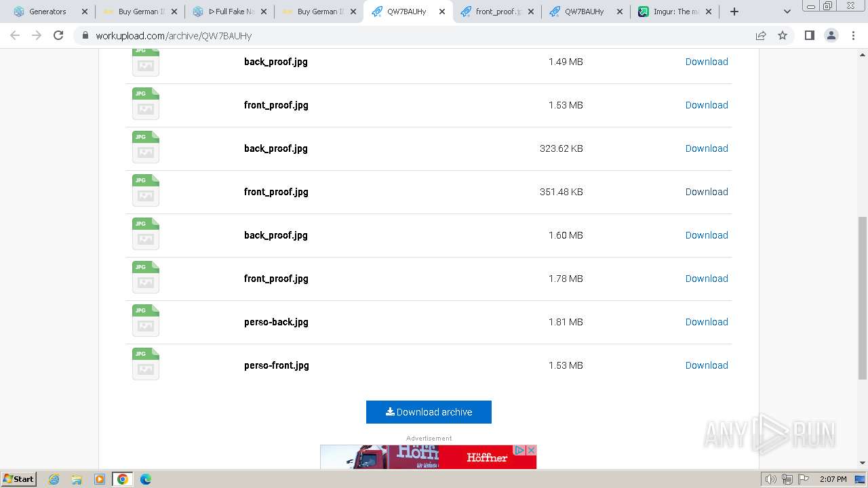The height and width of the screenshot is (488, 868).
Task: Open Internet Explorer from taskbar
Action: coord(54,479)
